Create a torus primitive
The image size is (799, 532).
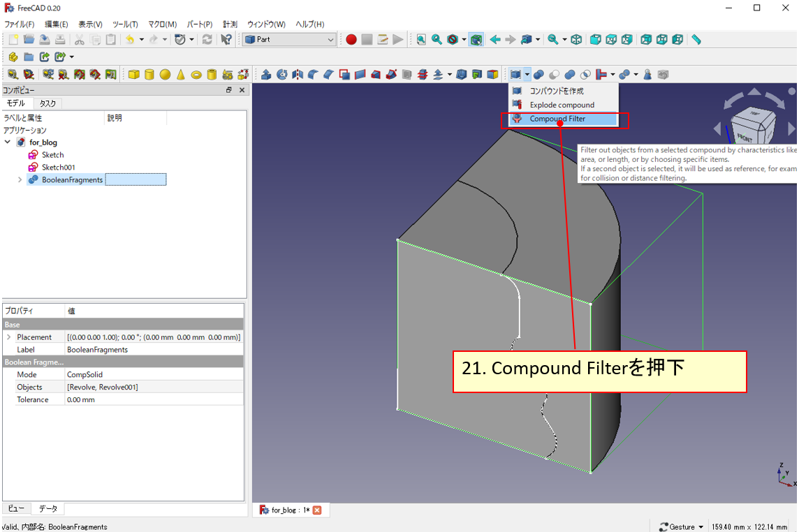click(196, 75)
